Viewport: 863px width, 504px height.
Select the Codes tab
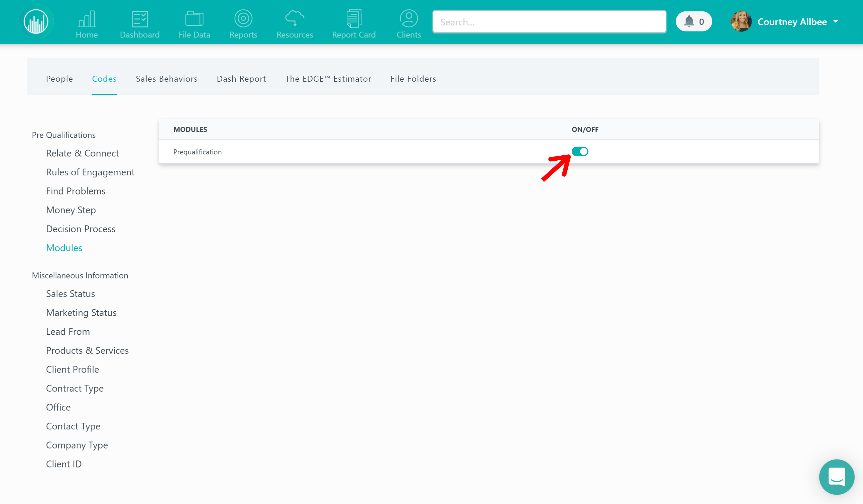coord(104,79)
